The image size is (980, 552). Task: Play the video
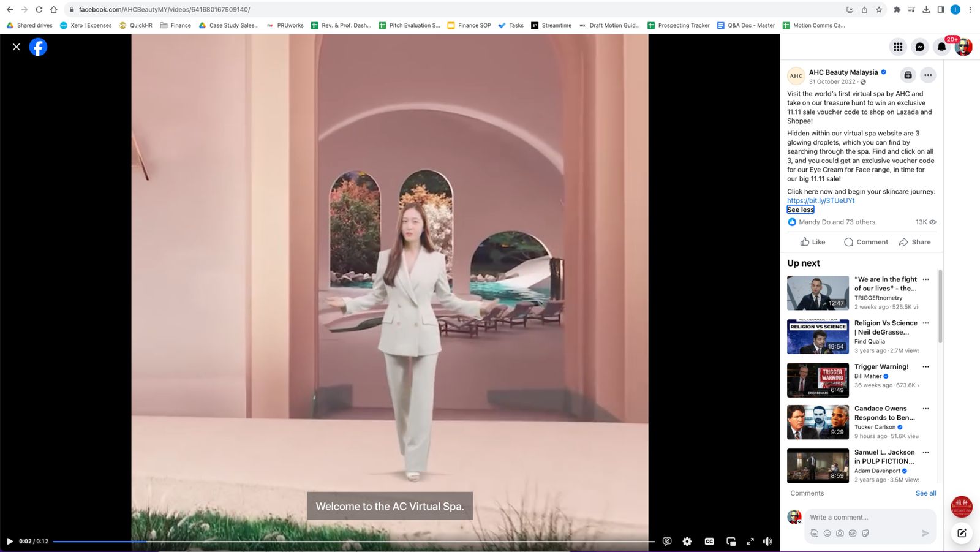click(x=10, y=541)
